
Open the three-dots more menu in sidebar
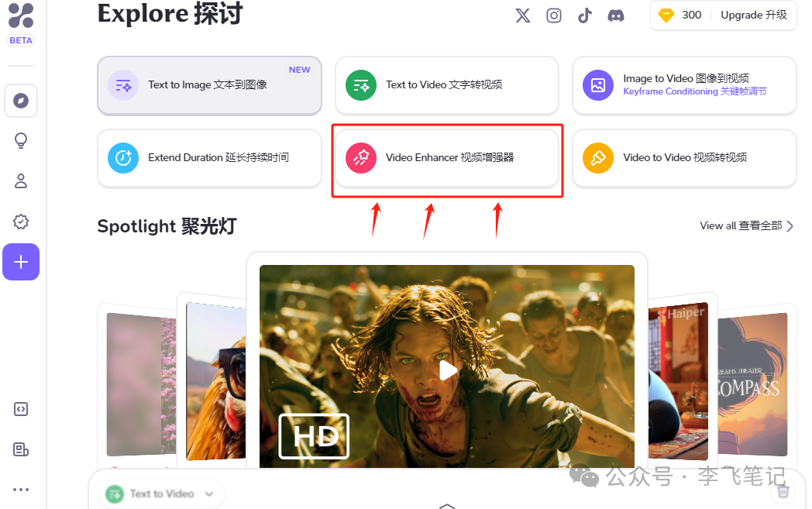pyautogui.click(x=21, y=490)
